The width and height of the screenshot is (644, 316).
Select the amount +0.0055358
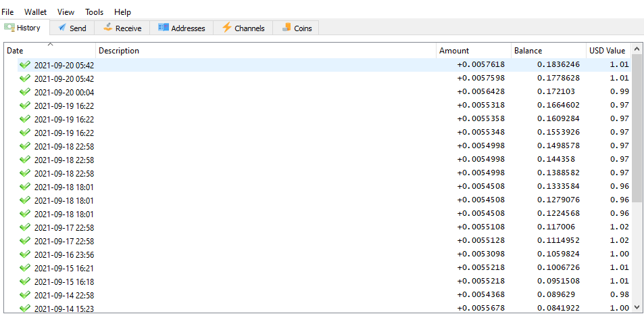pos(481,119)
